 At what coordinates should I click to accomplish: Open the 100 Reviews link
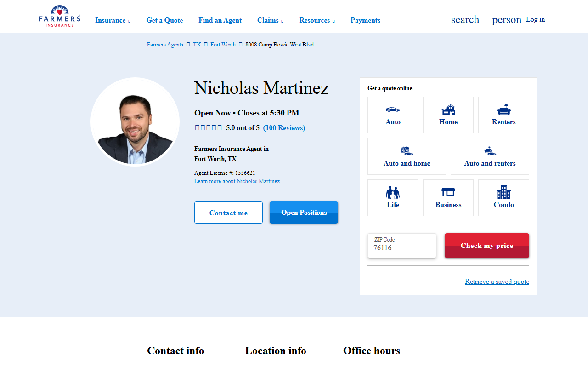tap(284, 128)
